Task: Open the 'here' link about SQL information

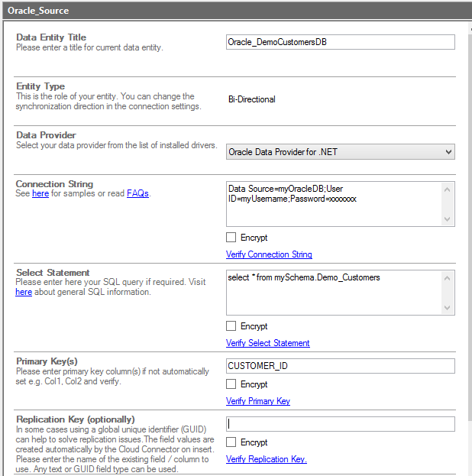Action: point(24,292)
